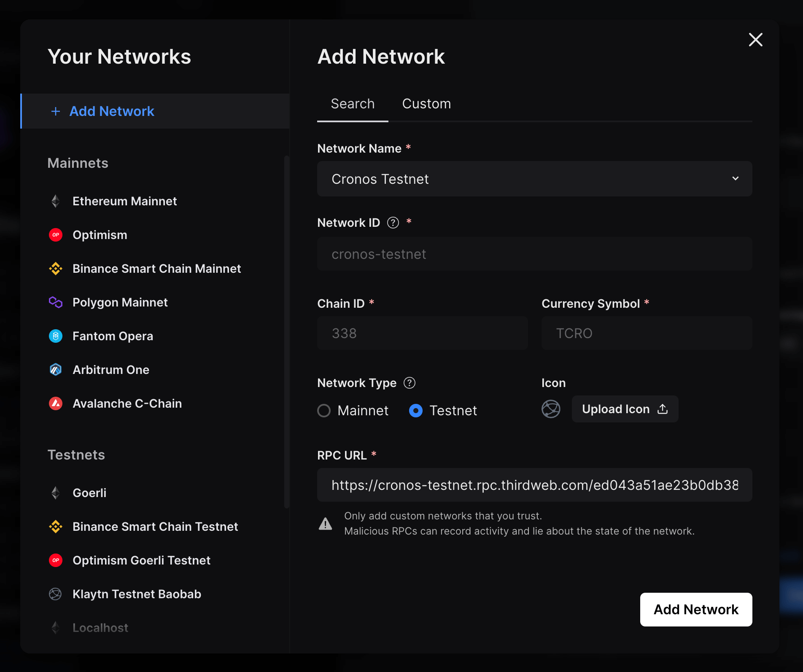Click the Currency Symbol field TCRO
803x672 pixels.
(x=647, y=333)
